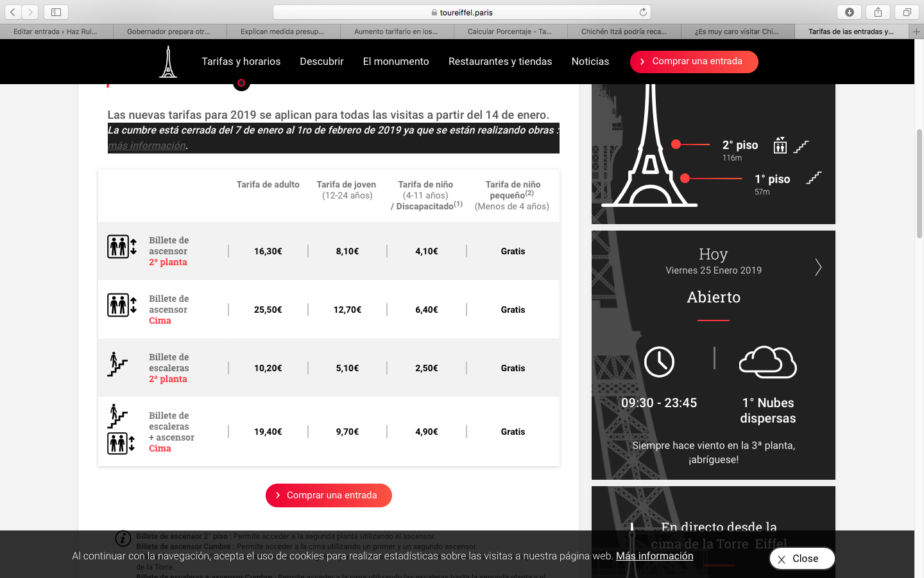
Task: Click the Safari back arrow button
Action: pos(13,12)
